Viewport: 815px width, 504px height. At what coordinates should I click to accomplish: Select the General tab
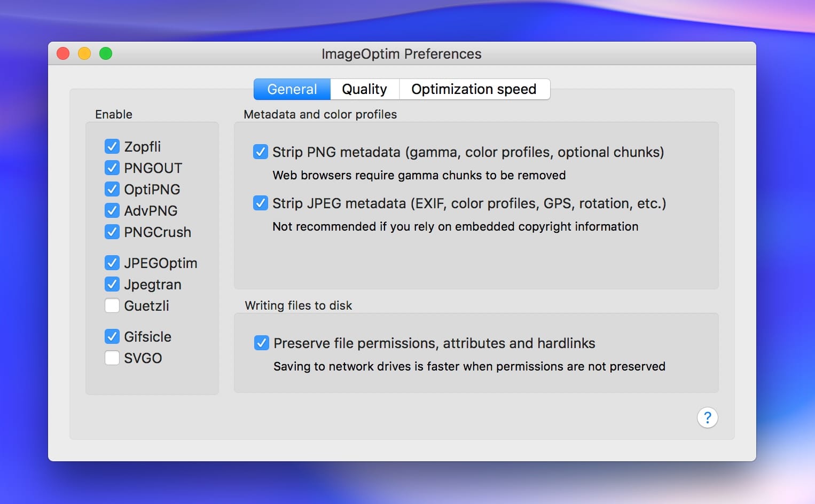pyautogui.click(x=292, y=89)
